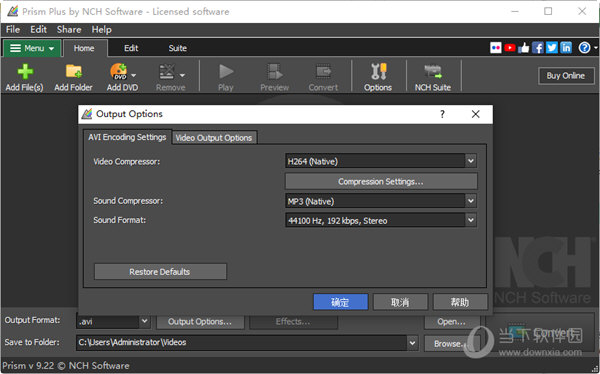
Task: Select the Video Output Options tab
Action: pos(214,138)
